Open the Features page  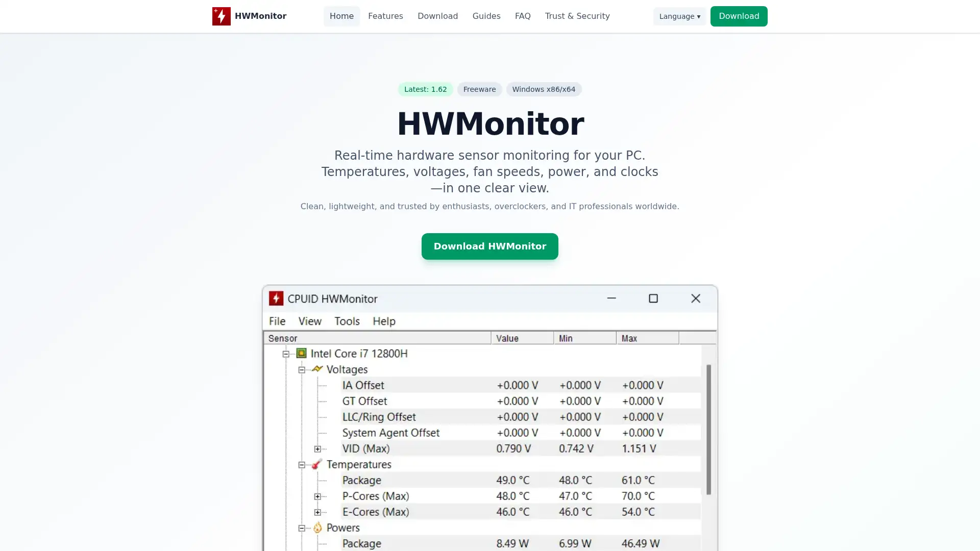click(x=385, y=16)
